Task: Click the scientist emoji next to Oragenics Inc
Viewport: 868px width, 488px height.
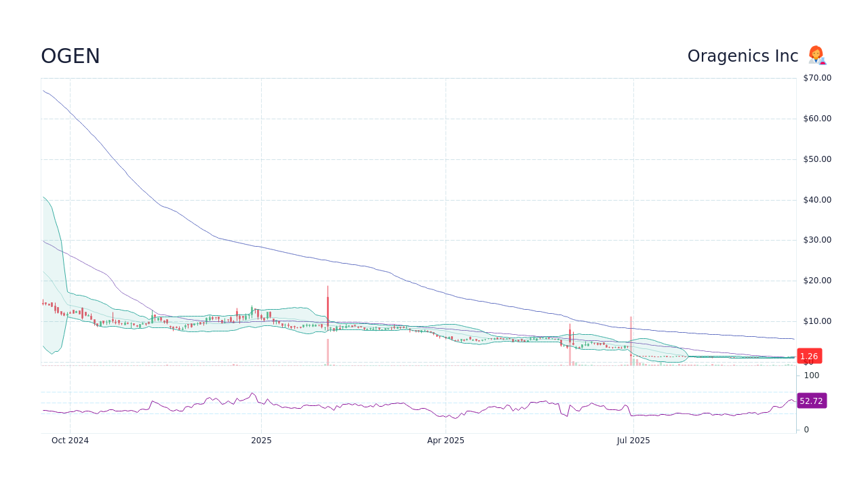Action: [816, 56]
